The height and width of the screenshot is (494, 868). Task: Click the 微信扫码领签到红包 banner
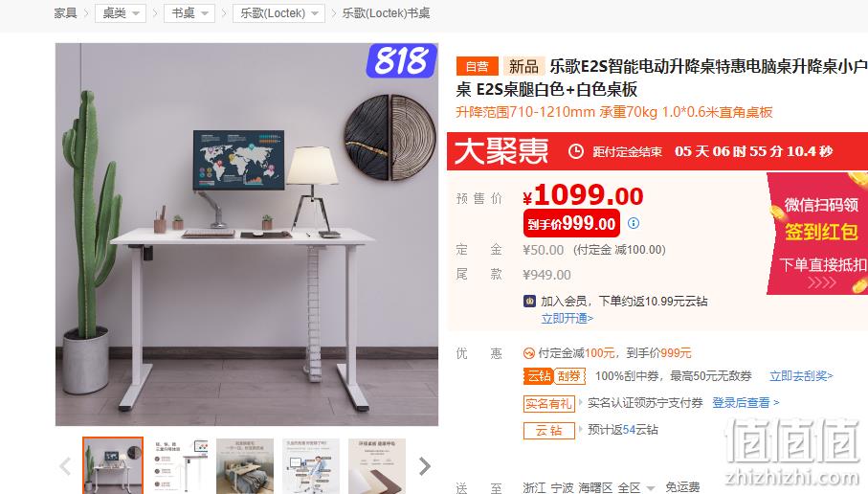click(817, 234)
